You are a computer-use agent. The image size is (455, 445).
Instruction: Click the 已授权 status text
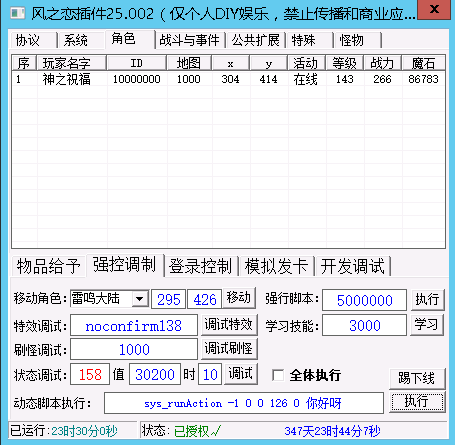[x=197, y=431]
